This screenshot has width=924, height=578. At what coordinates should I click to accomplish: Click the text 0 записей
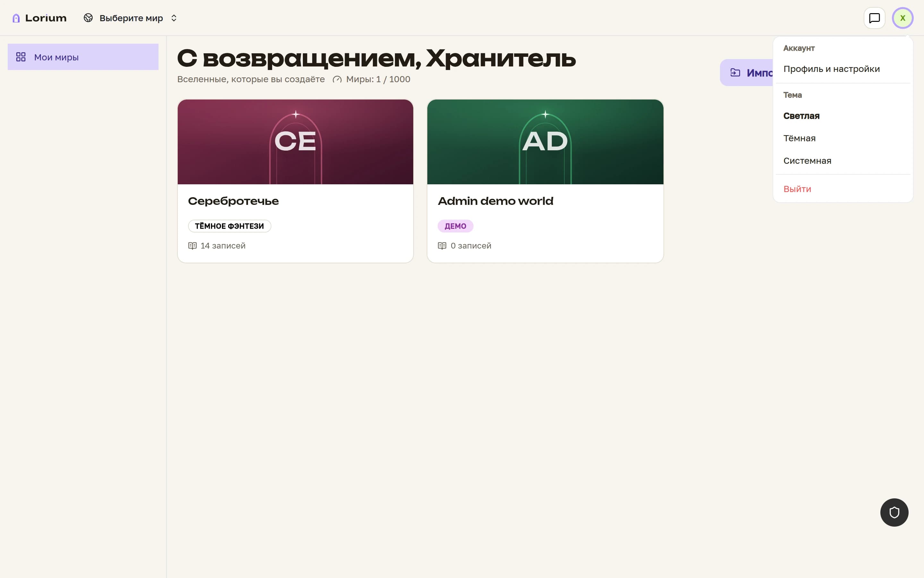pyautogui.click(x=471, y=246)
